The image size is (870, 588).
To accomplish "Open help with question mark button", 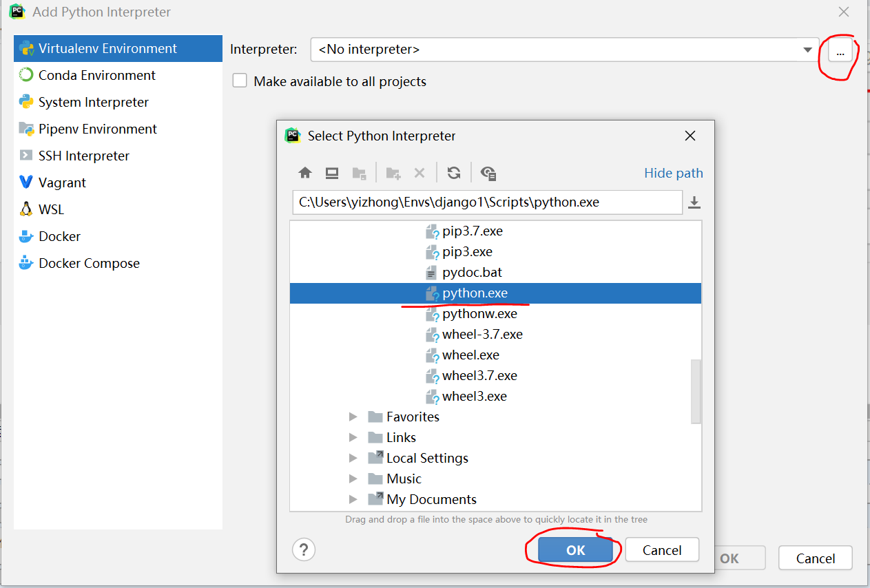I will [304, 549].
